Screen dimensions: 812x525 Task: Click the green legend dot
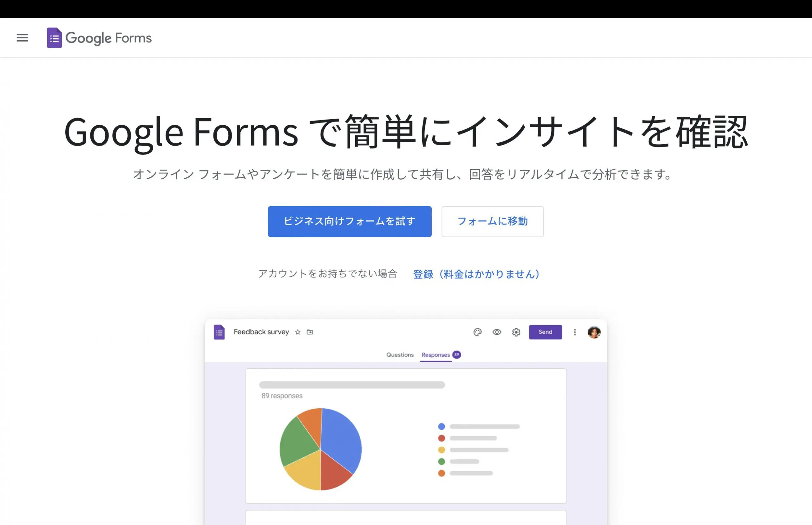coord(442,462)
